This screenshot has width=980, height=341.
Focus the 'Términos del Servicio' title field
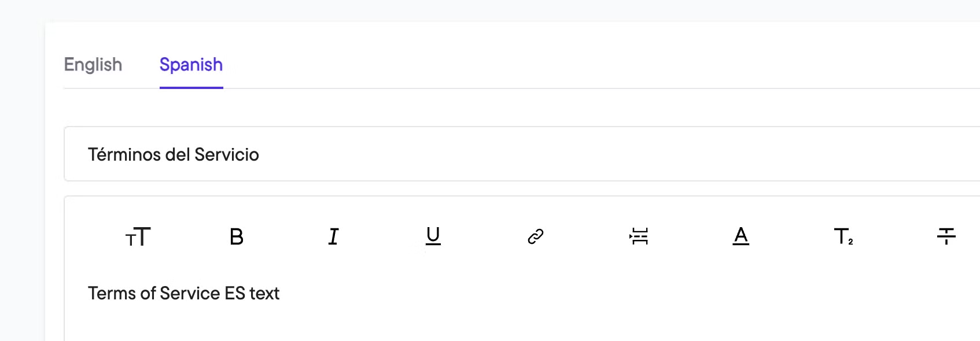(x=522, y=154)
